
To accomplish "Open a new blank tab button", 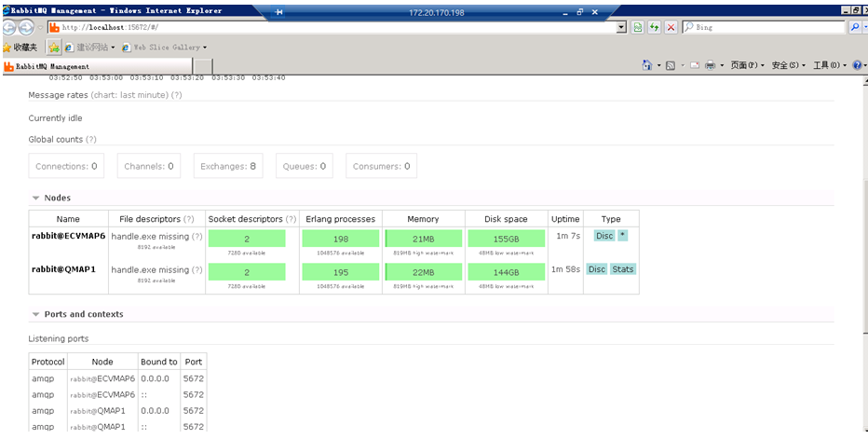I will (x=203, y=66).
